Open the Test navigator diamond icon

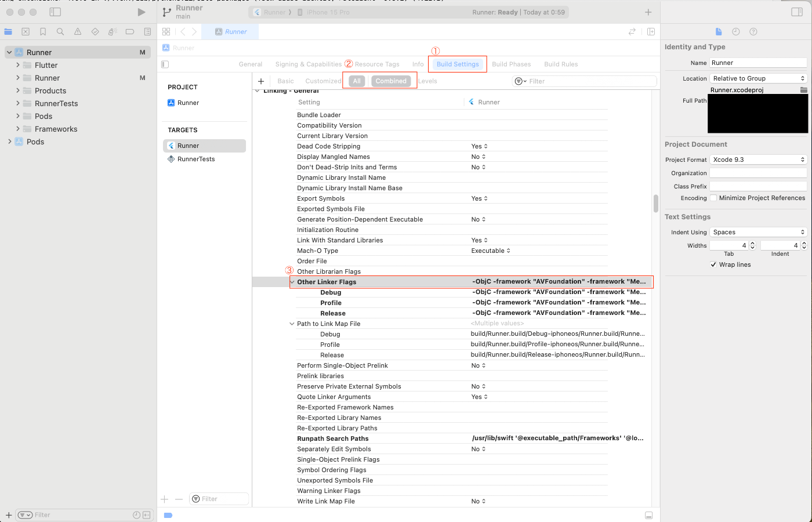tap(95, 32)
